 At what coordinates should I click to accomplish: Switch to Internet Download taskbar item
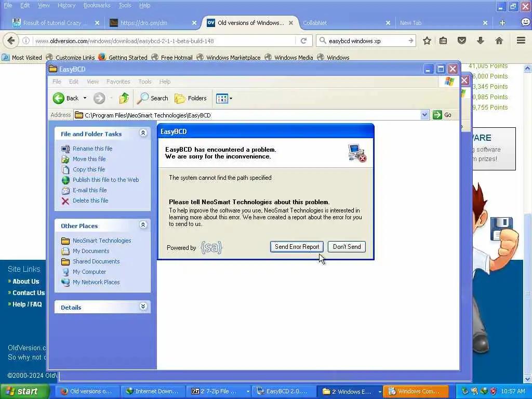pyautogui.click(x=152, y=392)
